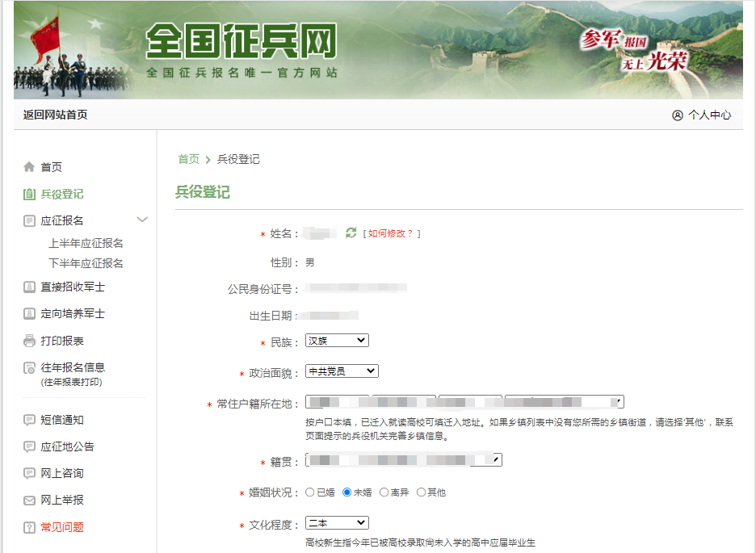Click the 兵役登记 sidebar icon
This screenshot has height=553, width=756.
pos(29,194)
